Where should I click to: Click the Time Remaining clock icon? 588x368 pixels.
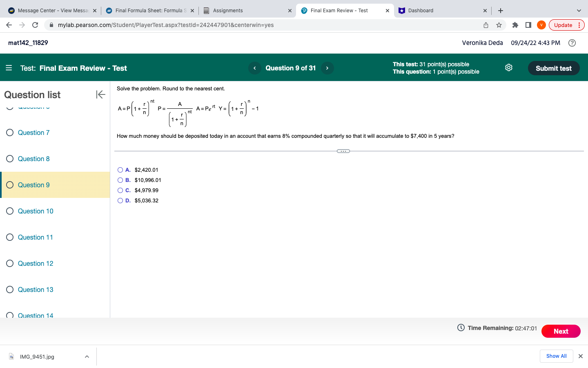pyautogui.click(x=461, y=328)
